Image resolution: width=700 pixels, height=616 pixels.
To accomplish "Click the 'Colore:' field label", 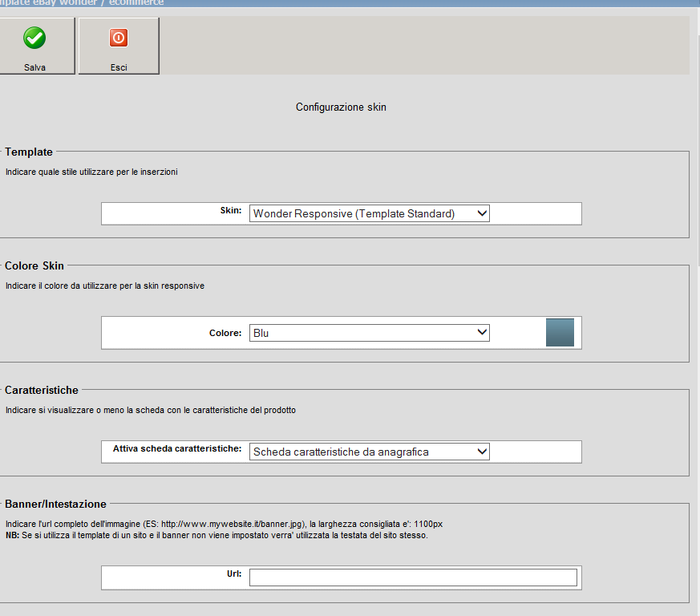I will (x=225, y=333).
